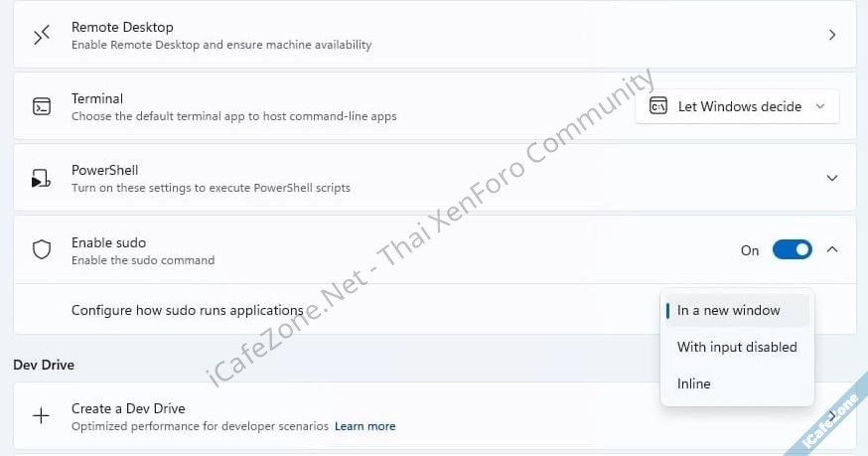This screenshot has height=456, width=868.
Task: Select "In a new window" option
Action: (x=729, y=310)
